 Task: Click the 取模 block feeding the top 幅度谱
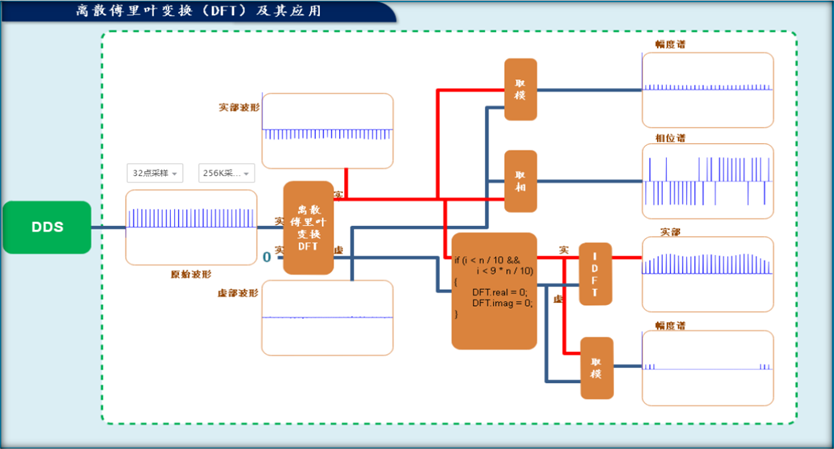(x=520, y=89)
